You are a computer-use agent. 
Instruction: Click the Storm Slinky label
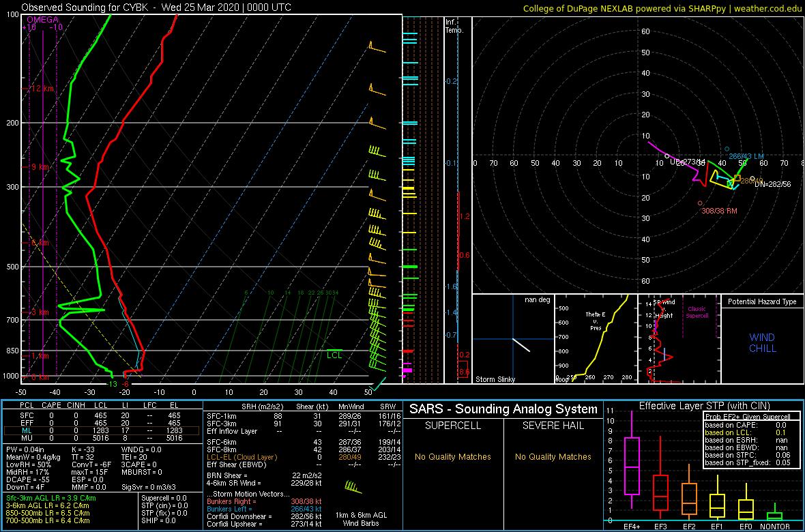tap(495, 379)
